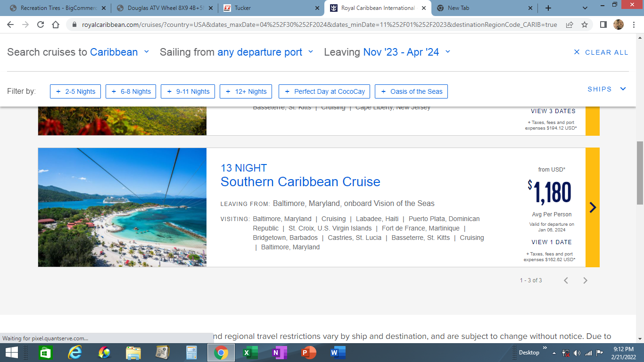Toggle the 12+ Nights filter
Viewport: 644px width, 362px height.
(246, 91)
